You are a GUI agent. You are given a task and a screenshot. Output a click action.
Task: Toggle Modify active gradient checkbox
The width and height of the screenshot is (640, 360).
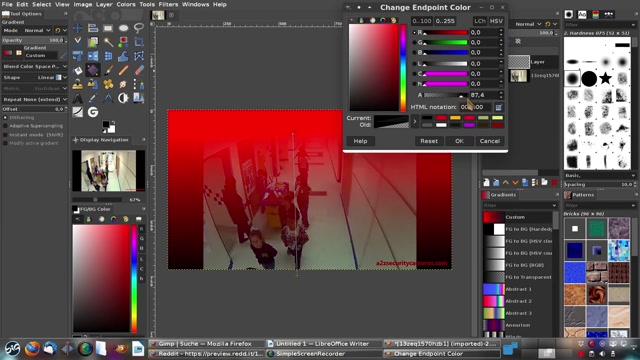tap(5, 143)
